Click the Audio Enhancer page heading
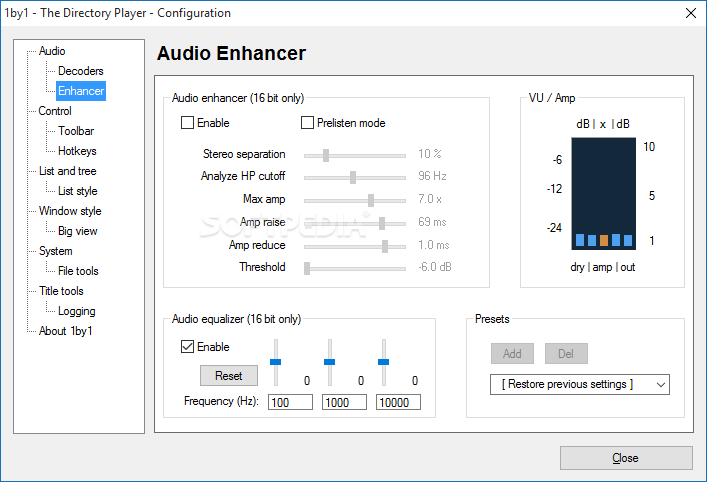Image resolution: width=707 pixels, height=482 pixels. [231, 53]
